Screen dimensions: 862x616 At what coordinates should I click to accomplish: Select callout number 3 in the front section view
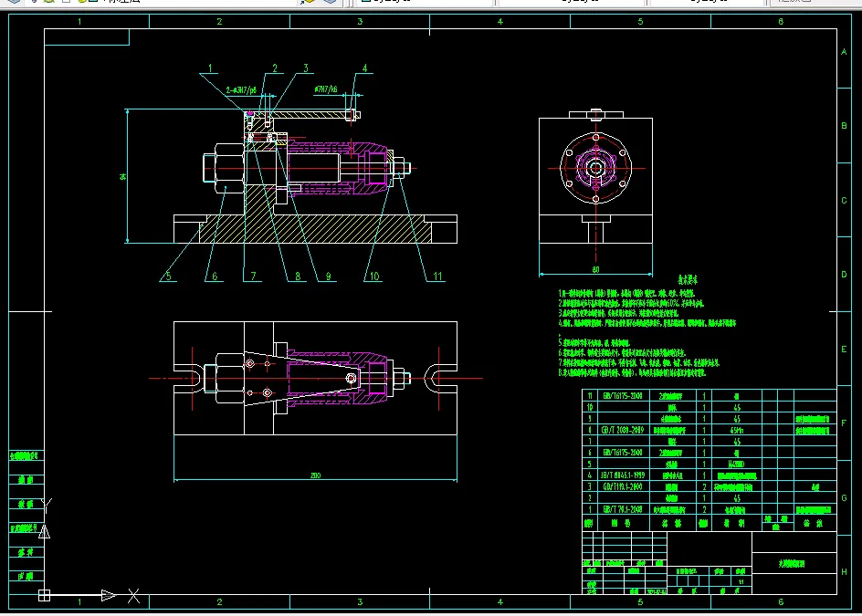[x=306, y=68]
